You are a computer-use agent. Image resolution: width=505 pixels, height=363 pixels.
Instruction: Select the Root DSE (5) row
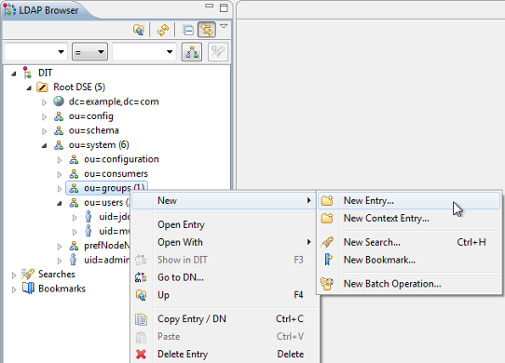[x=79, y=87]
